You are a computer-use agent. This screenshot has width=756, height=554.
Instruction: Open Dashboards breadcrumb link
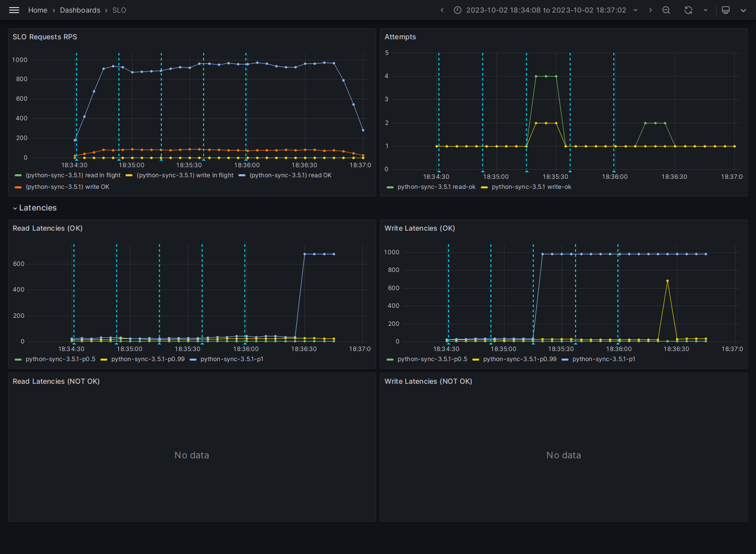(x=80, y=10)
